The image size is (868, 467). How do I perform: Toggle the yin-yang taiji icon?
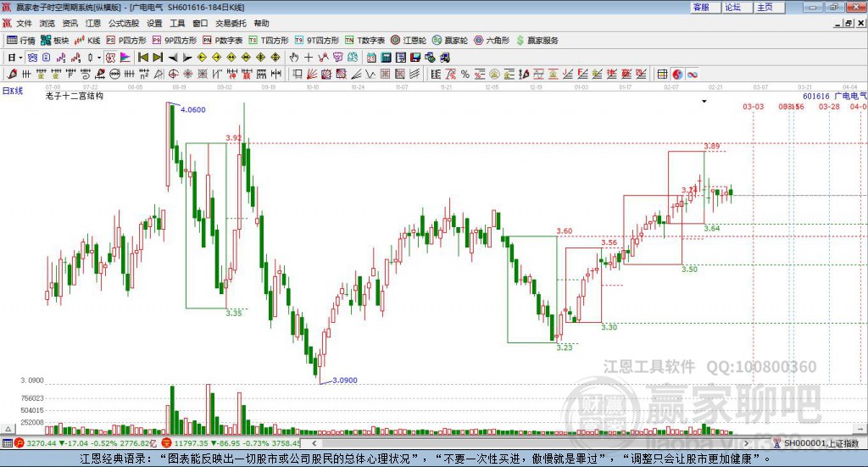677,74
